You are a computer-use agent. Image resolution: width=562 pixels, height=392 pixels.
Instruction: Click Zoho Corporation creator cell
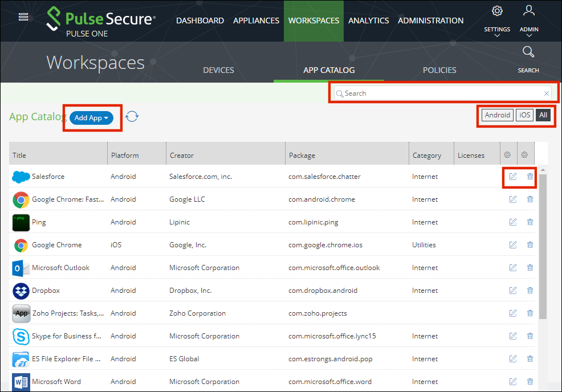tap(197, 313)
